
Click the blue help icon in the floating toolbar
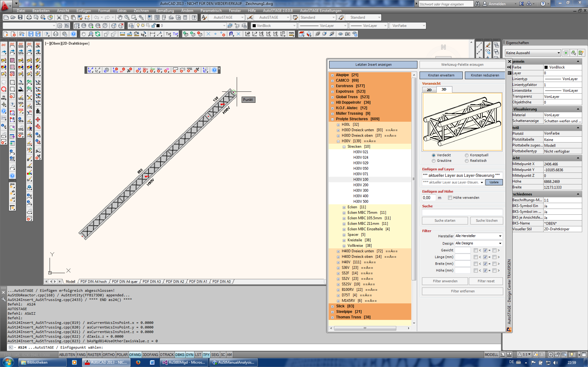tap(214, 70)
